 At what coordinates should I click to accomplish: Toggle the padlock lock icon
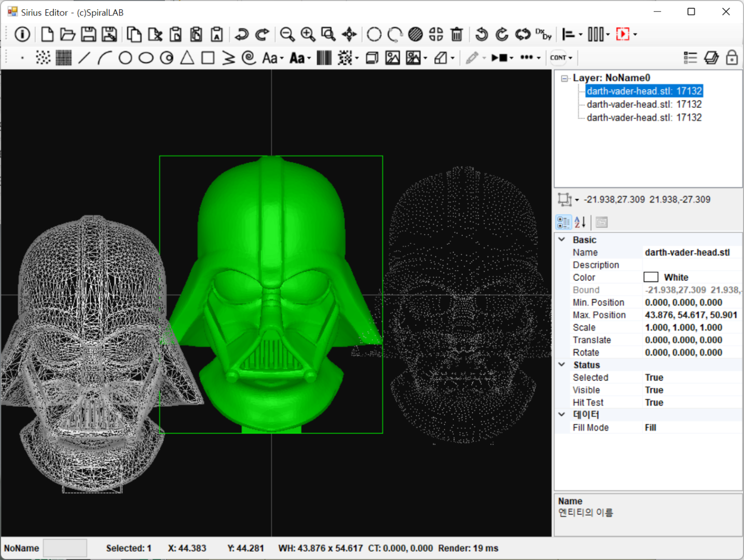click(x=732, y=58)
